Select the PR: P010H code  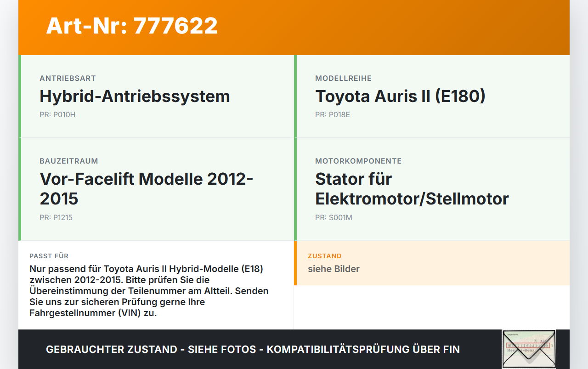(x=57, y=114)
